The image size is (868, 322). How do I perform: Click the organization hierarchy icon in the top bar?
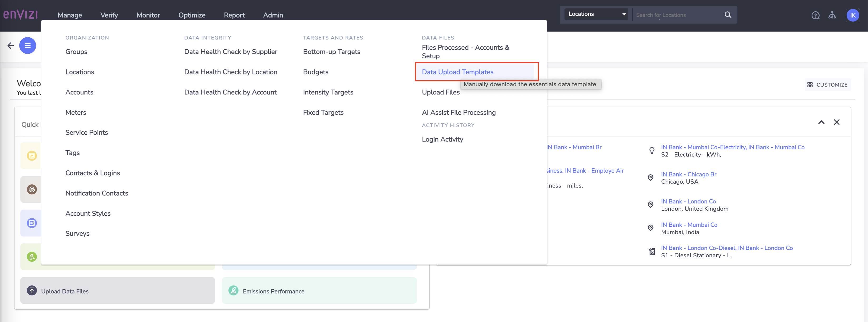point(832,15)
